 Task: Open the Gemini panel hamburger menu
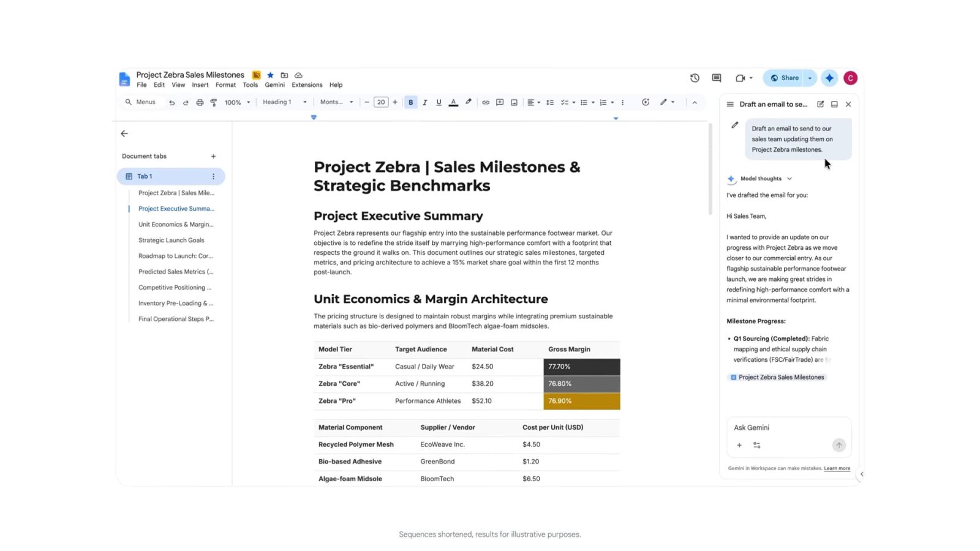point(730,104)
